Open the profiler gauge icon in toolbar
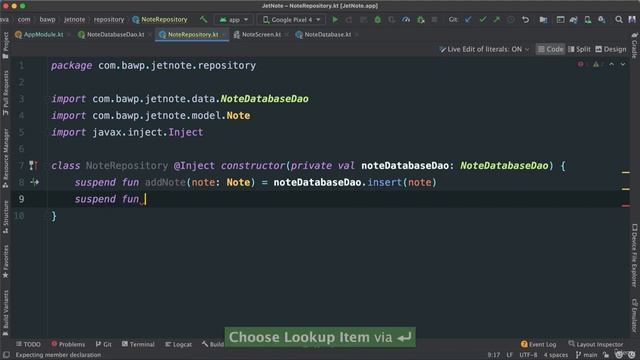 click(x=406, y=20)
